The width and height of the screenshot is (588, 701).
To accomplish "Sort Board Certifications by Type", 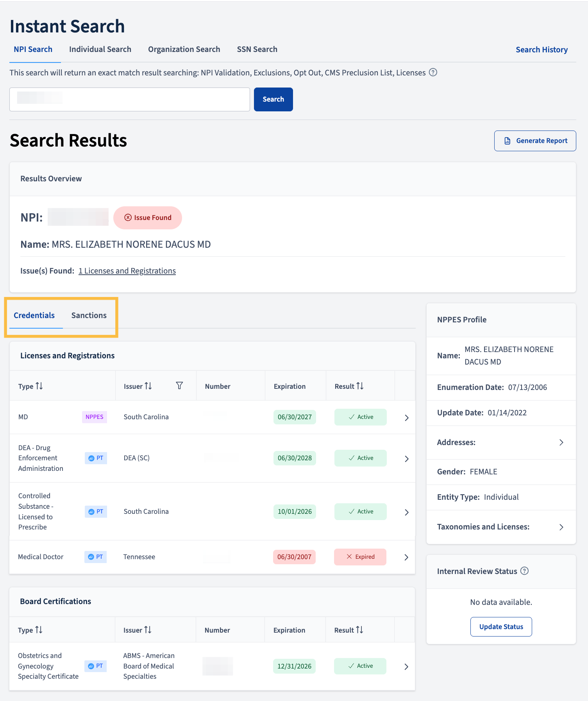I will tap(39, 630).
